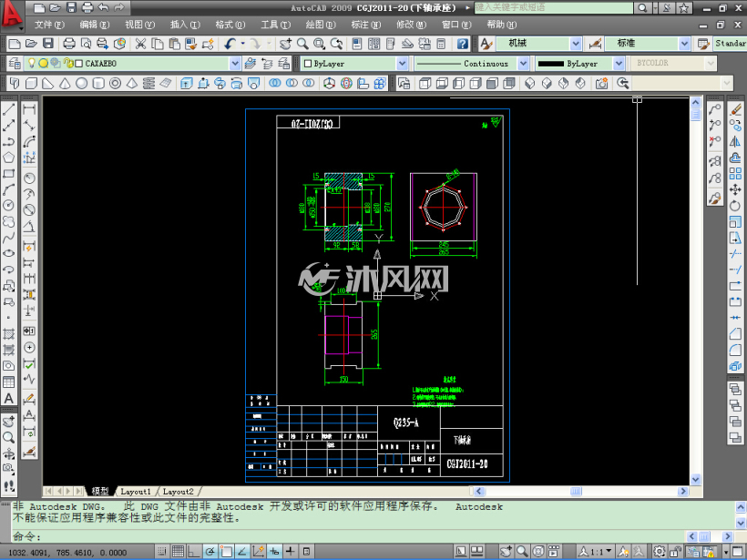Toggle the layer on/off lightbulb for CAXAEBO
This screenshot has width=747, height=560.
(x=32, y=63)
